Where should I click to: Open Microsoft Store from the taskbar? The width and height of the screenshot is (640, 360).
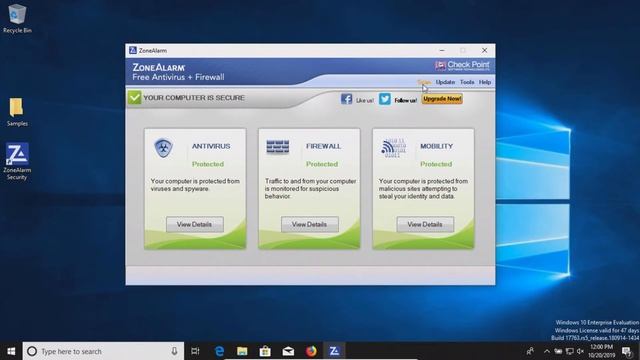point(265,351)
